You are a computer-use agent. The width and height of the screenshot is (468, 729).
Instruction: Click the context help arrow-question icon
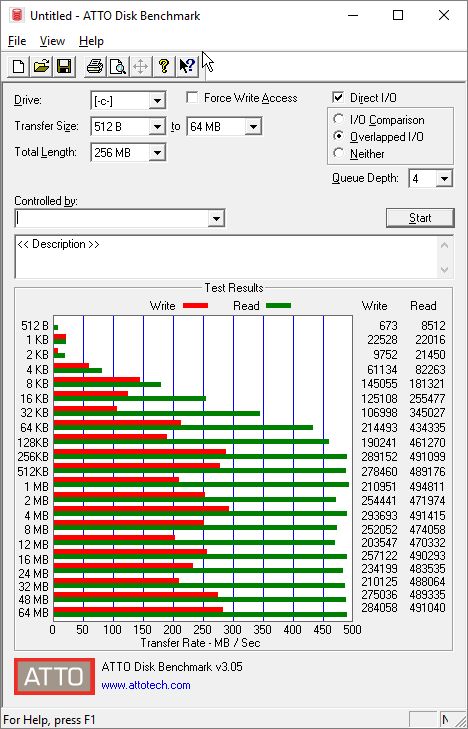point(187,66)
